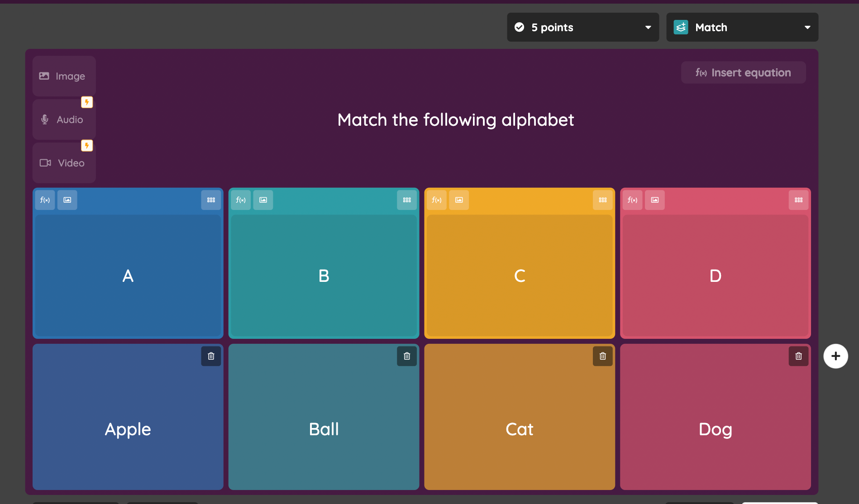Edit the text of blue card A
Viewport: 859px width, 504px height.
click(128, 276)
